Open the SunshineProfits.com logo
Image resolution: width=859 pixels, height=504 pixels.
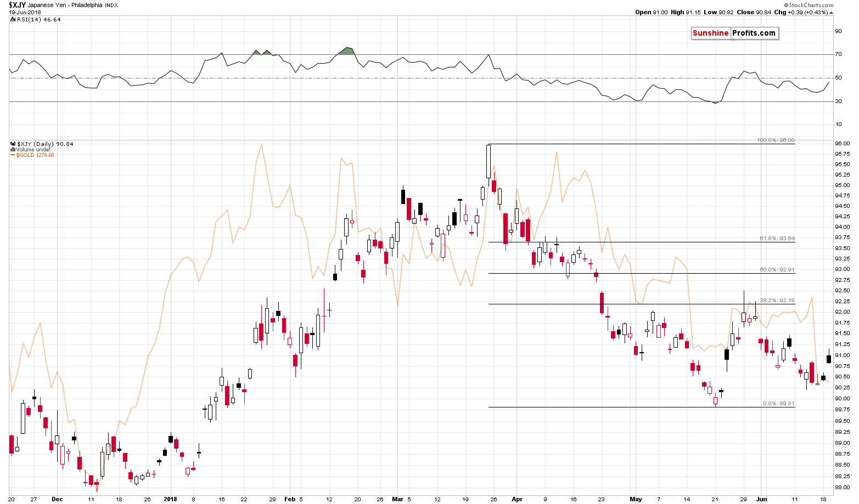pos(734,33)
